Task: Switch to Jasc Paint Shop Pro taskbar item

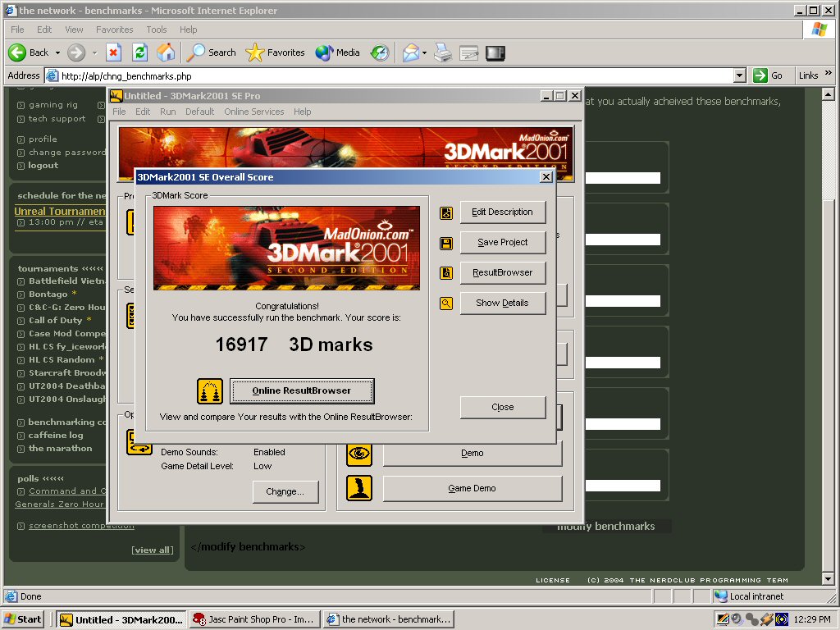Action: pos(254,619)
